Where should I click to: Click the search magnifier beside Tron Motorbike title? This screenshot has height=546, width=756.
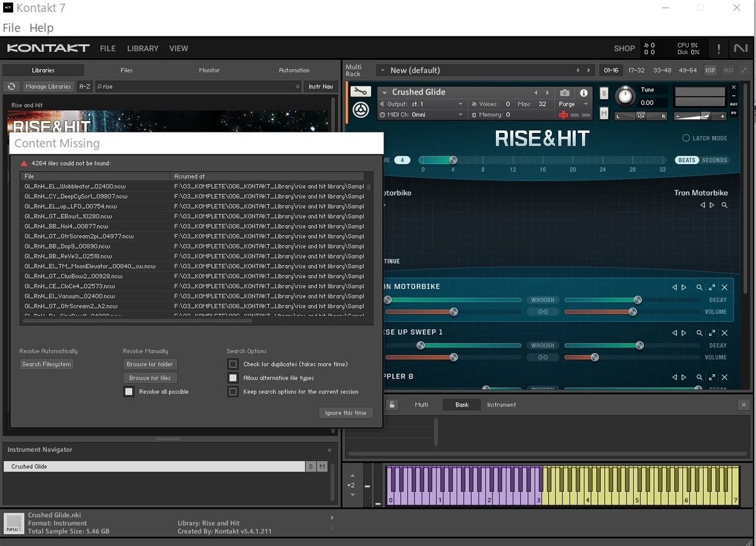point(724,205)
